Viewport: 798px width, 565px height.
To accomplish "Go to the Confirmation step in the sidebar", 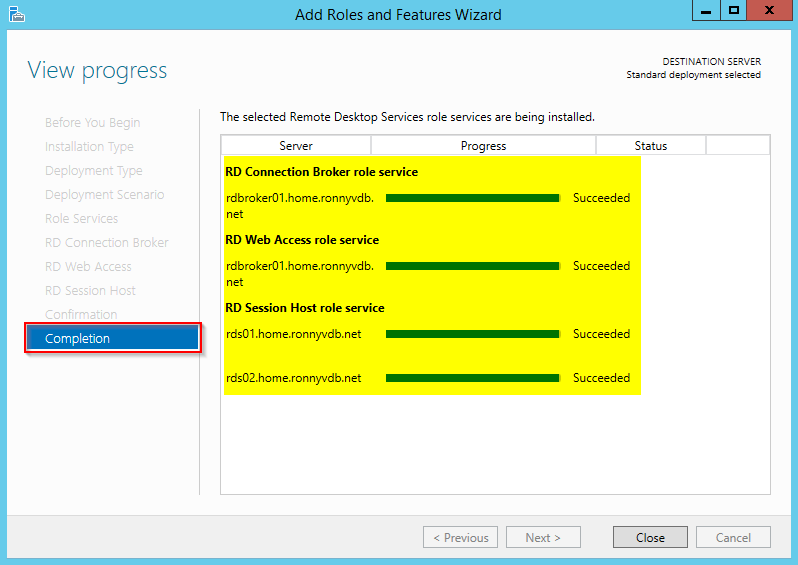I will 81,314.
